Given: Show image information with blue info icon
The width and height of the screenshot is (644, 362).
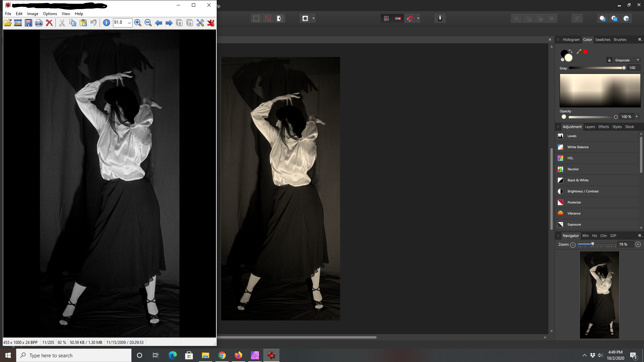Looking at the screenshot, I should [x=106, y=23].
